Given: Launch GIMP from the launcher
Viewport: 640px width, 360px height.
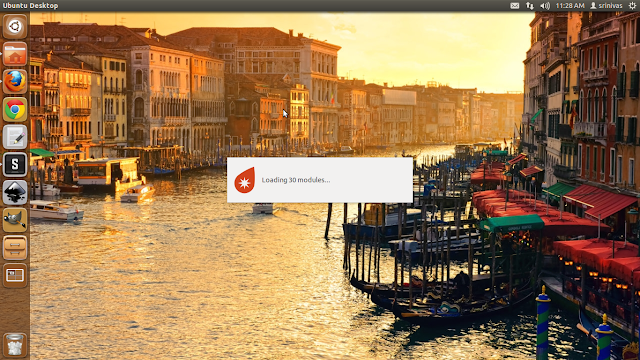Looking at the screenshot, I should [15, 220].
